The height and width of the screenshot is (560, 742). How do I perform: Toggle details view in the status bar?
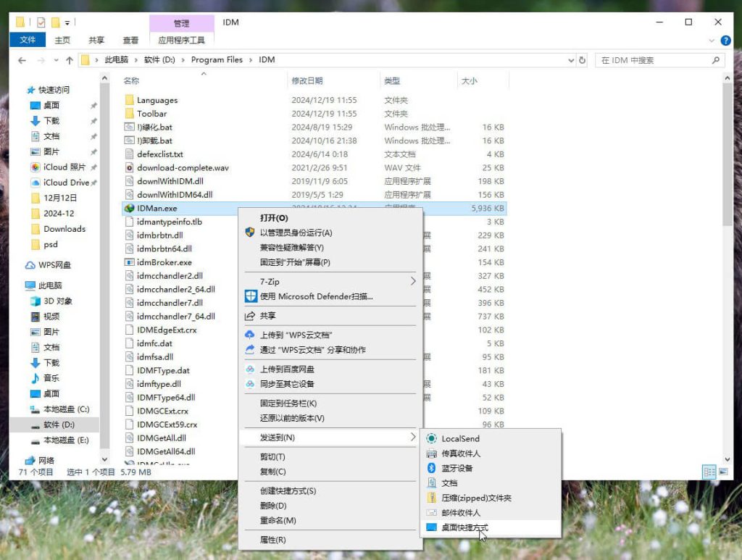click(709, 471)
